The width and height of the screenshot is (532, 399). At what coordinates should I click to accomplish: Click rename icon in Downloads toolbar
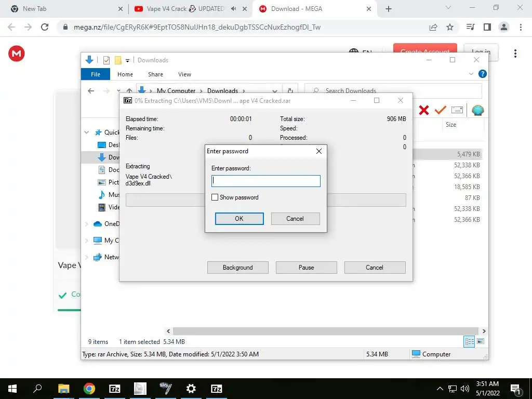(457, 110)
